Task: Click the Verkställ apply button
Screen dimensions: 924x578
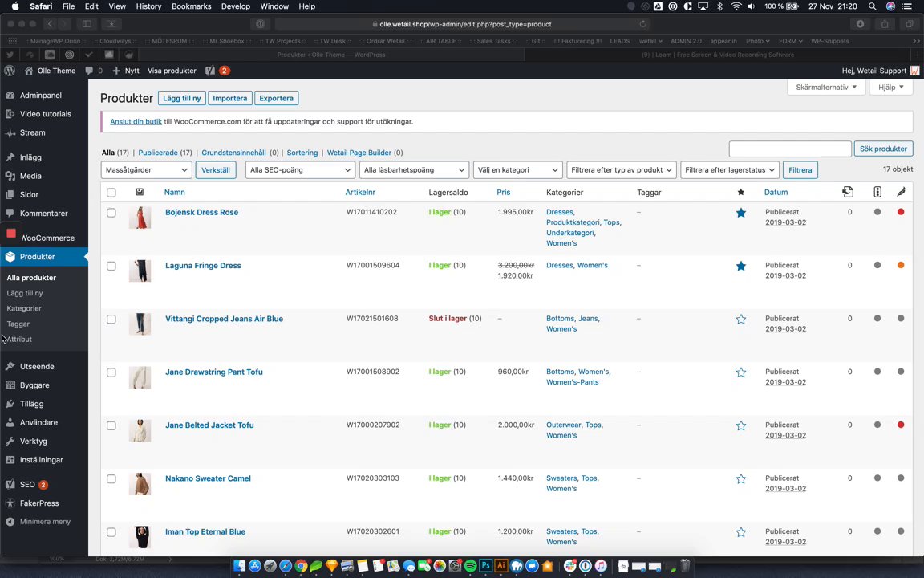Action: (216, 170)
